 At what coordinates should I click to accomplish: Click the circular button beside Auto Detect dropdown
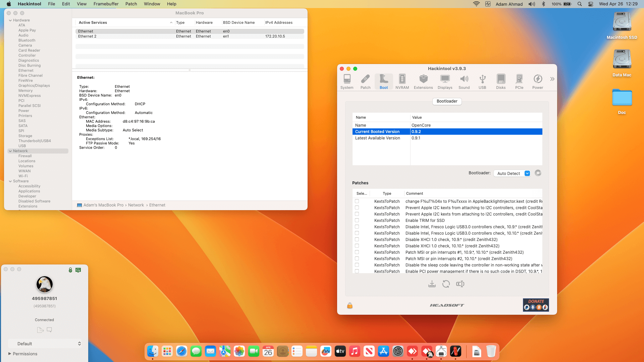538,173
